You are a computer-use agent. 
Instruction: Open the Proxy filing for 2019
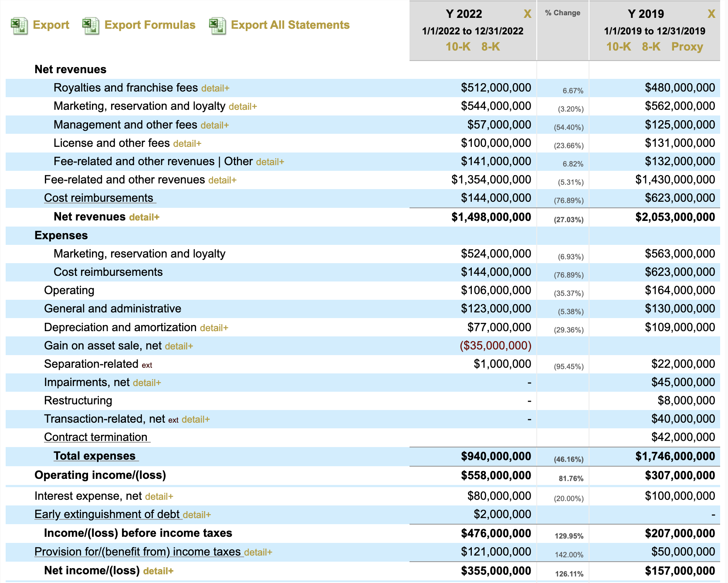tap(687, 47)
